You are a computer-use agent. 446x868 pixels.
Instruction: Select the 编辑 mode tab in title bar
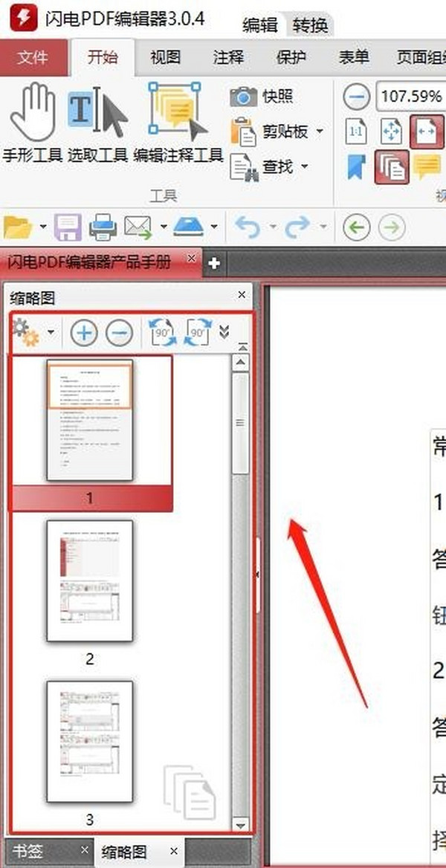point(259,25)
